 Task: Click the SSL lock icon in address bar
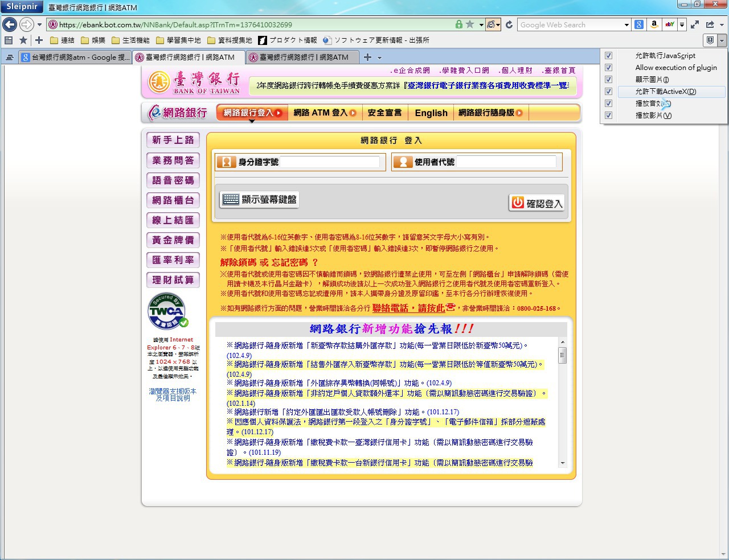pos(459,24)
